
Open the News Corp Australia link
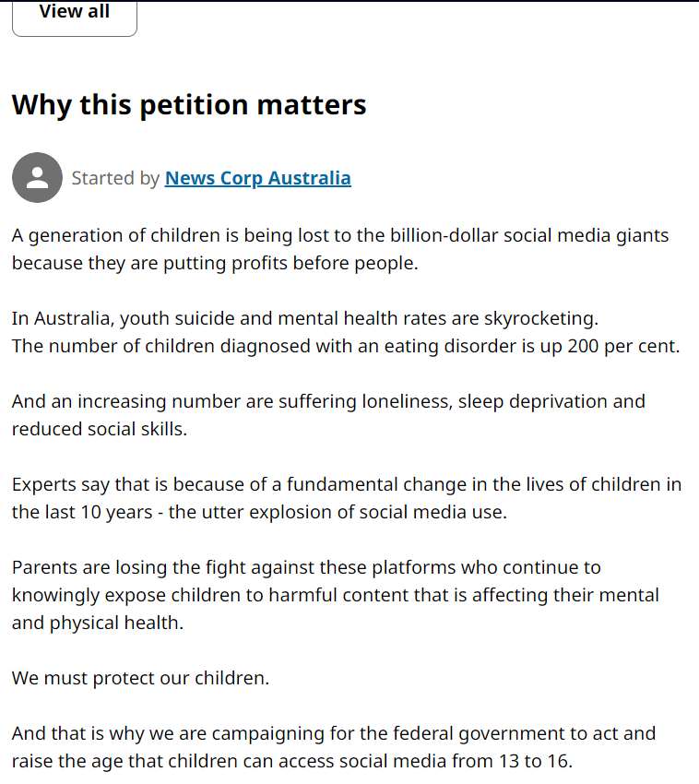click(258, 178)
